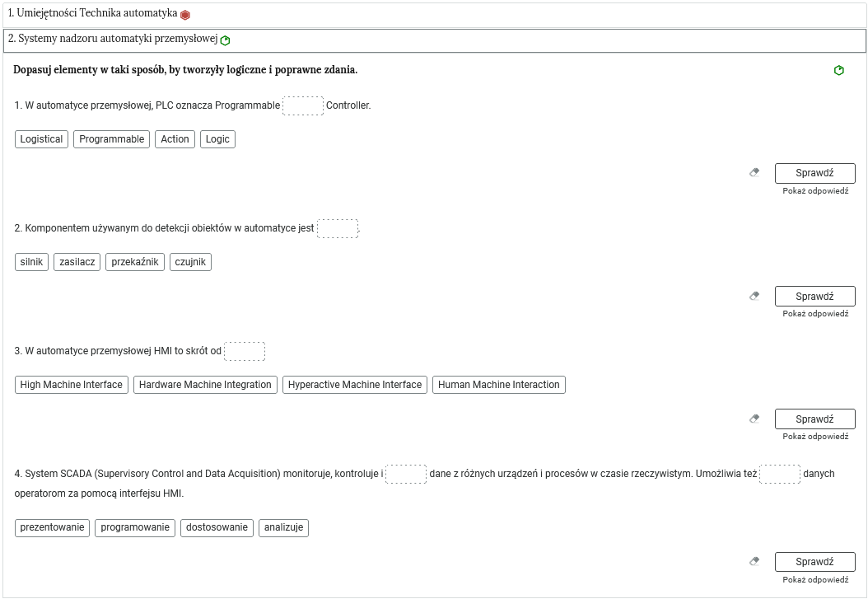Select the analizuje word chip
The width and height of the screenshot is (868, 599).
[283, 527]
